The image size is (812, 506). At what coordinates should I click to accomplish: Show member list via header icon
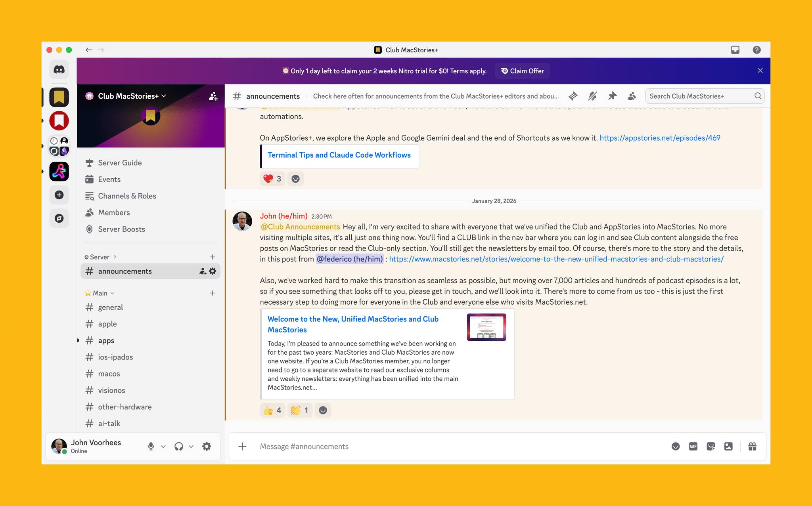[x=632, y=96]
